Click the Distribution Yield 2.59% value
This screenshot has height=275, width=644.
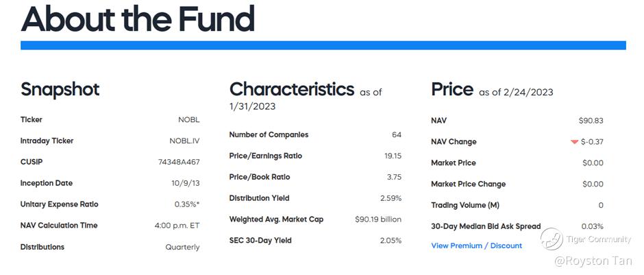pyautogui.click(x=391, y=198)
